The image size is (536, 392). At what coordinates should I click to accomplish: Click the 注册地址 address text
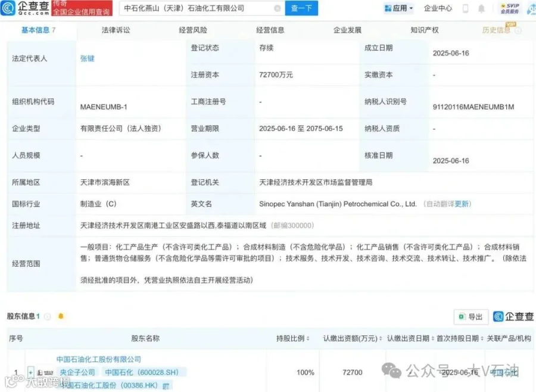coord(173,225)
